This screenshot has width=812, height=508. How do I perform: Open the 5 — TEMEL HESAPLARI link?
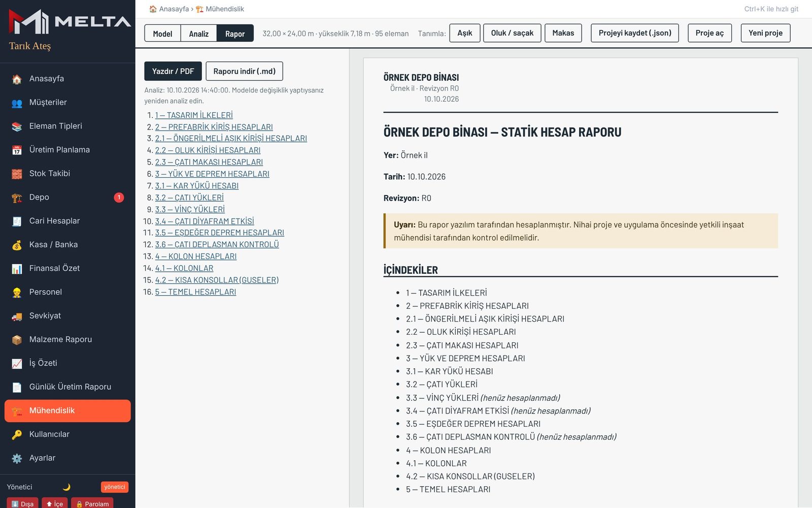pyautogui.click(x=195, y=292)
